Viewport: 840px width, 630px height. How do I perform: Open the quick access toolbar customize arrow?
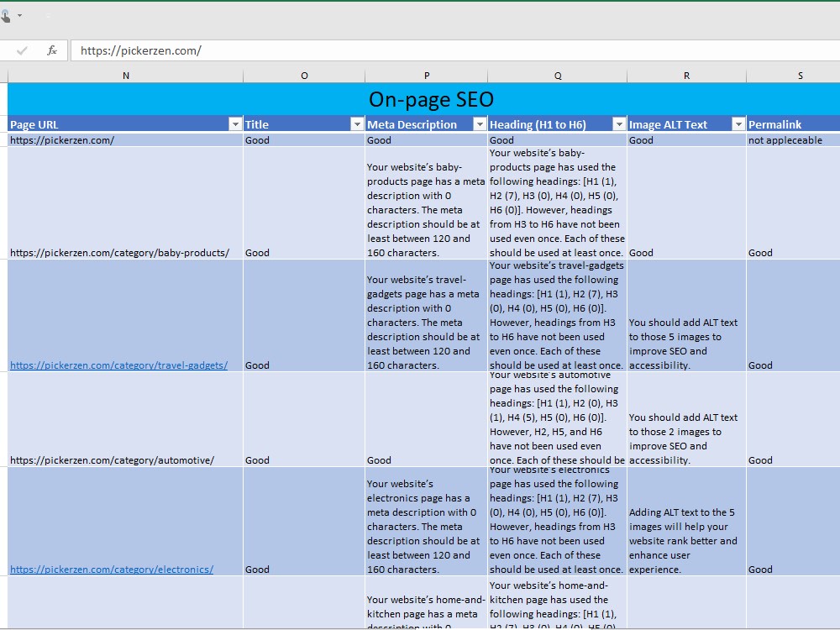20,15
